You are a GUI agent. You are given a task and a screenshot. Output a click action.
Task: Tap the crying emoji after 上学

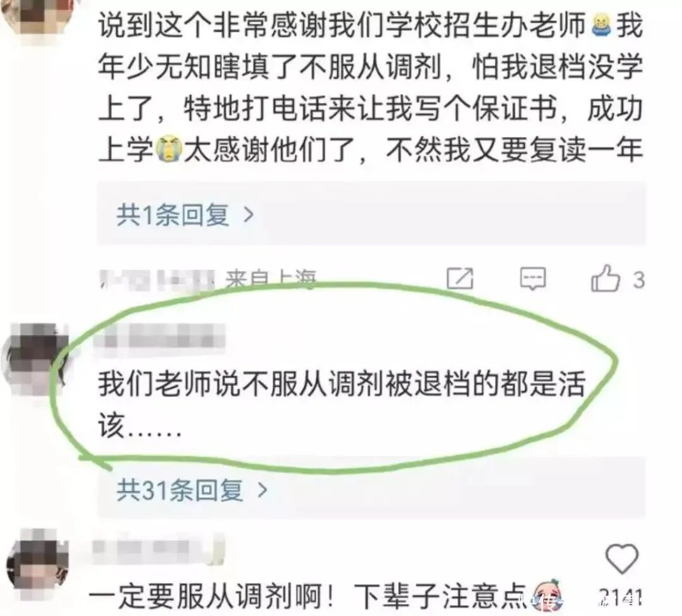[x=169, y=149]
